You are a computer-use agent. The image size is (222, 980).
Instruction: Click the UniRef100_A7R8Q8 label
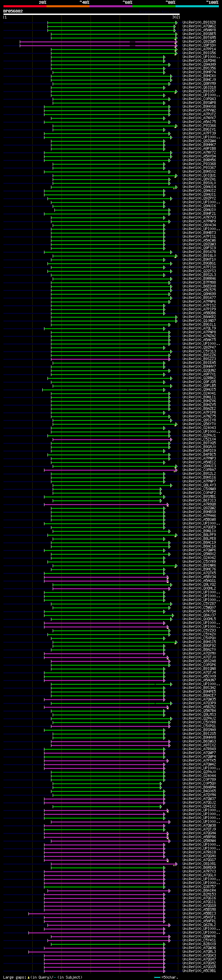pos(199,504)
